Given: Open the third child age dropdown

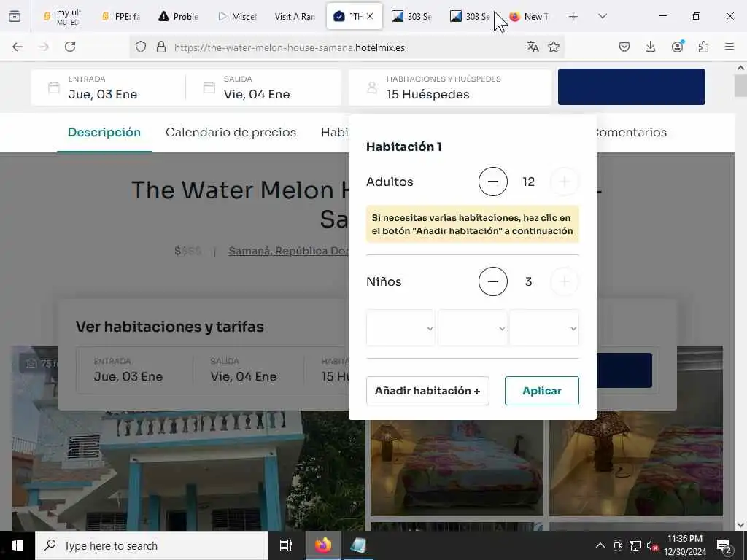Looking at the screenshot, I should click(x=544, y=328).
